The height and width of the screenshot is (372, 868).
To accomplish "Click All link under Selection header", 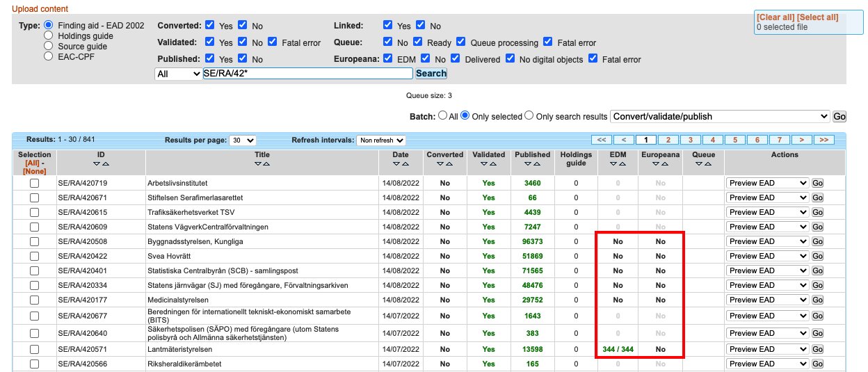I will point(31,162).
